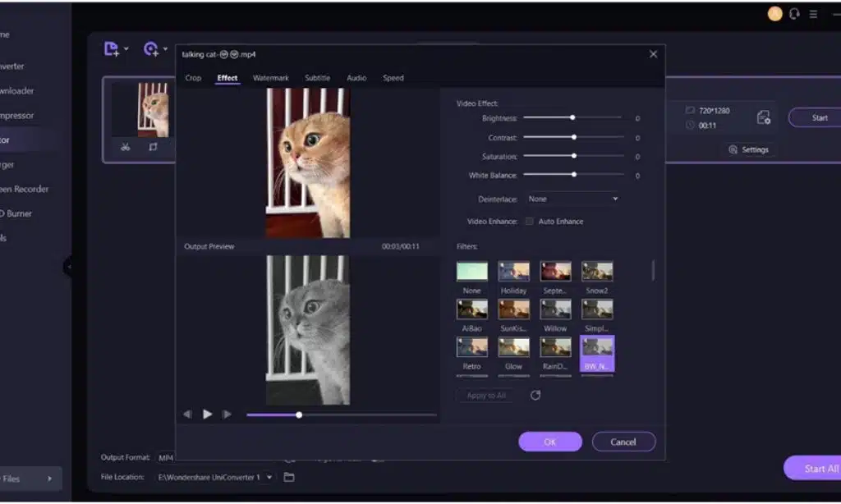Open the Deinterlace dropdown
841x504 pixels.
click(x=572, y=199)
